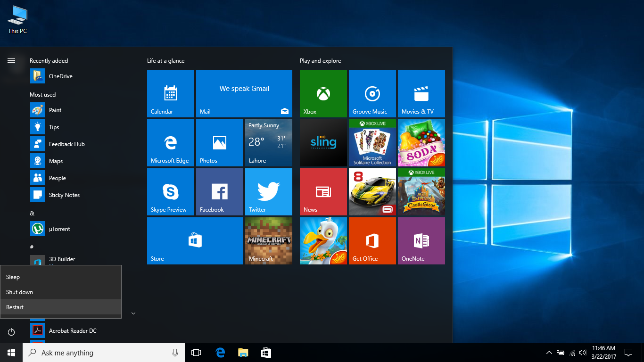
Task: Open the Action Center notifications icon
Action: pos(628,353)
